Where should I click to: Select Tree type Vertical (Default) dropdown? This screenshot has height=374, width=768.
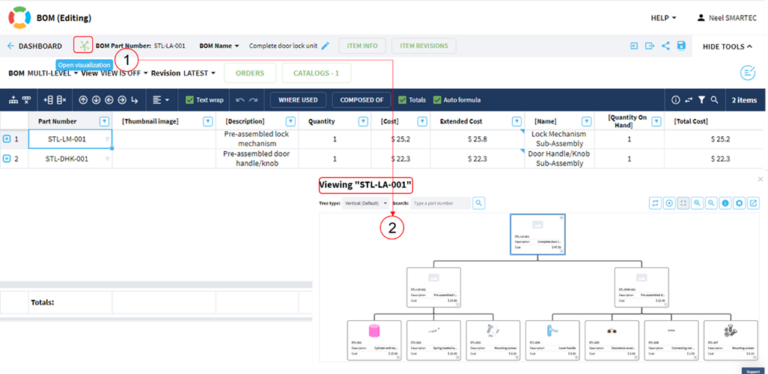tap(366, 203)
